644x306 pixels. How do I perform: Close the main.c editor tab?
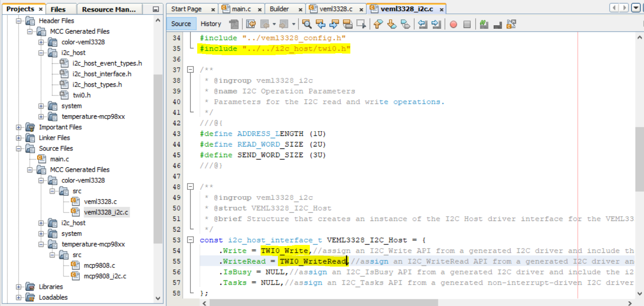pos(260,9)
